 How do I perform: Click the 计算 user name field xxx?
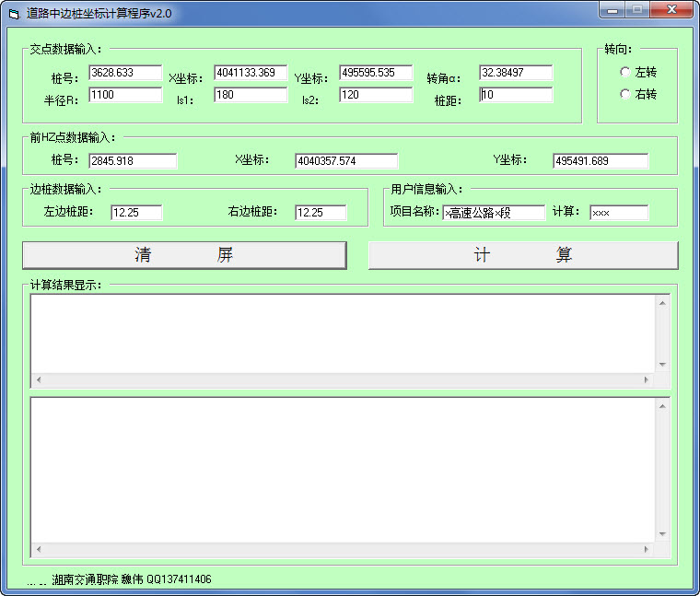(619, 213)
